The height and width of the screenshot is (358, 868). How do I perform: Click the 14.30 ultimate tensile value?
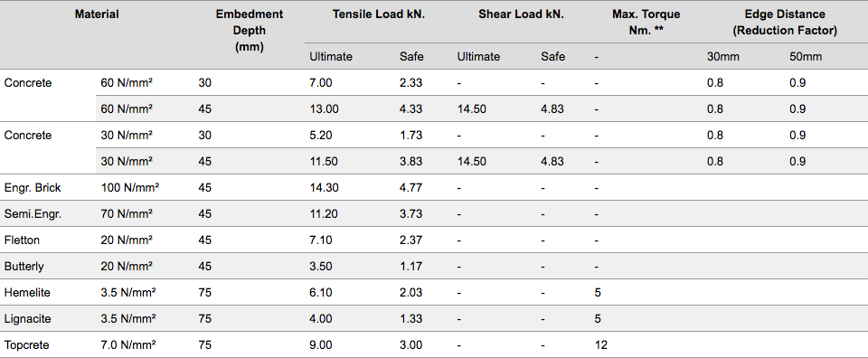click(324, 187)
